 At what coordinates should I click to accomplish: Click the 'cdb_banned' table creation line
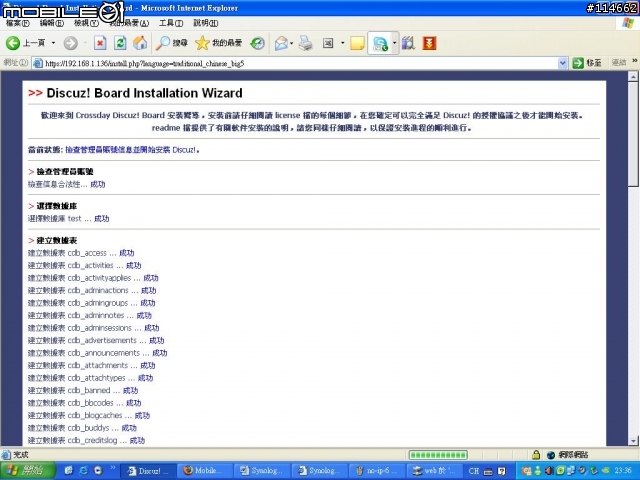pyautogui.click(x=83, y=390)
